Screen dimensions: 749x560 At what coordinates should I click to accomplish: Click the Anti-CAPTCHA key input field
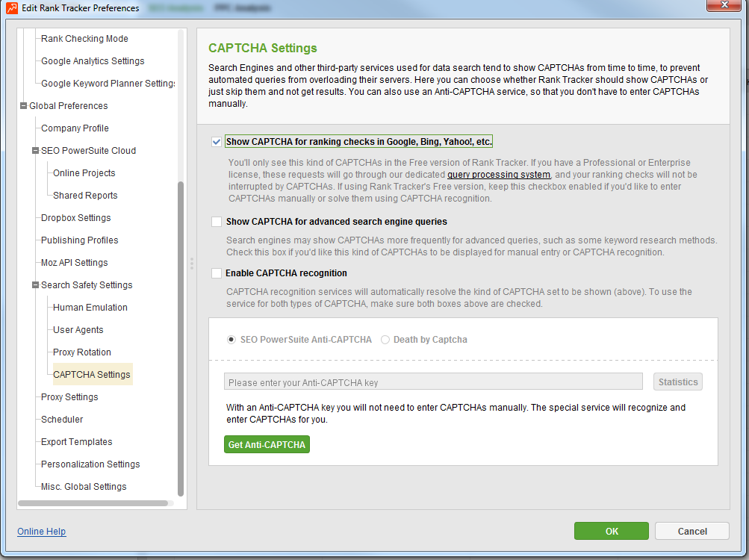coord(433,382)
